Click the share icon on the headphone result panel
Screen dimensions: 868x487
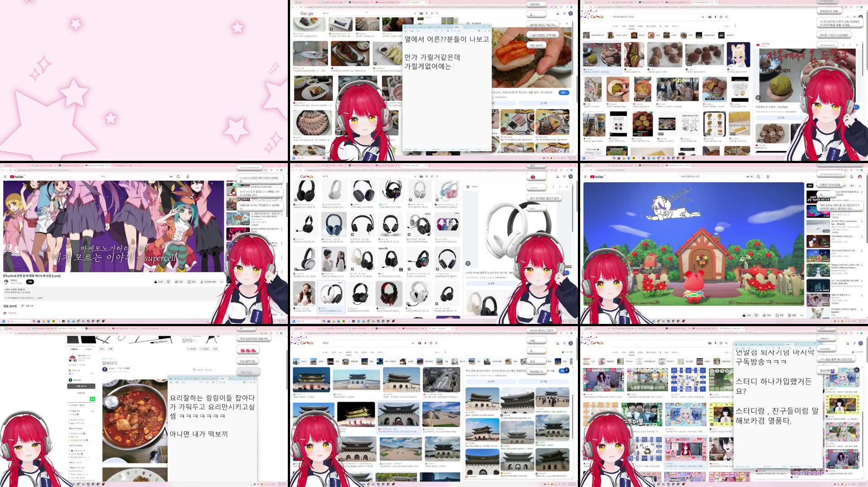tap(490, 284)
